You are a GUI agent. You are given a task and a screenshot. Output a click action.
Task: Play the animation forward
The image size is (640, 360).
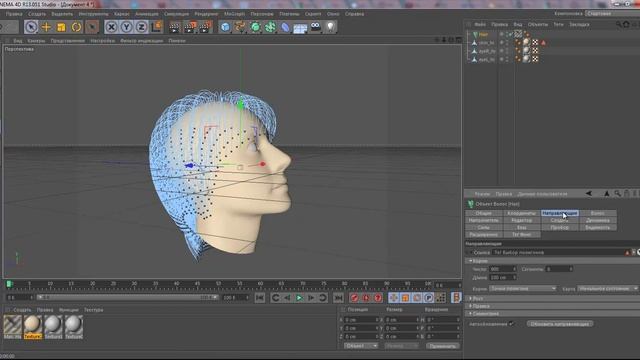point(299,298)
